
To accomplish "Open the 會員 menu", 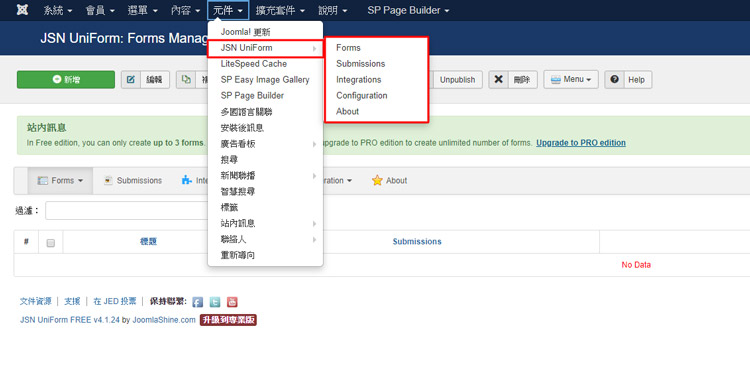I will point(100,10).
